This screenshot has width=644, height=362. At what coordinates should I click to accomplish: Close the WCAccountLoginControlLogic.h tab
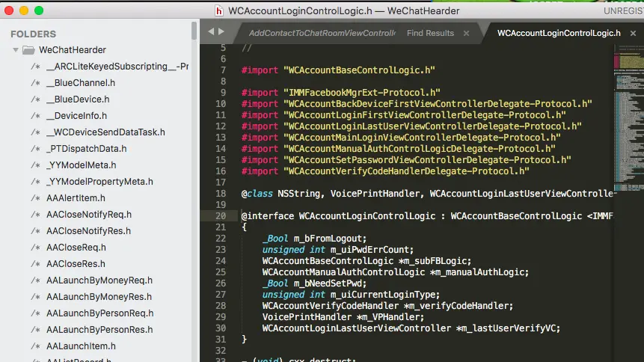tap(633, 33)
